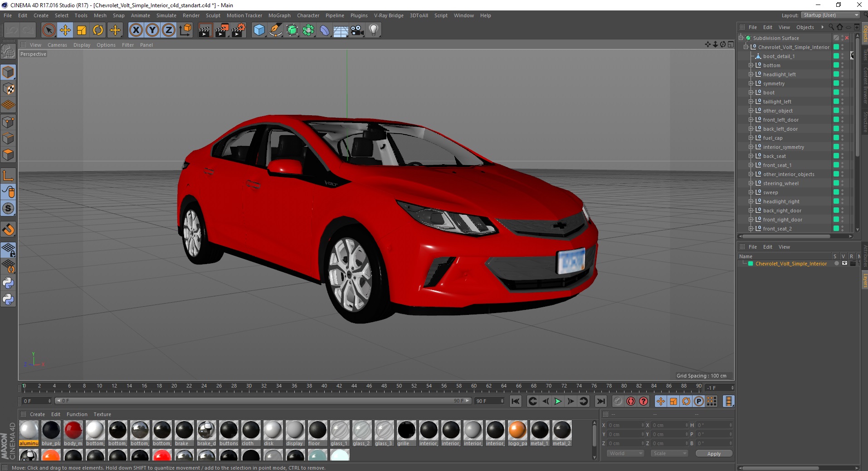868x471 pixels.
Task: Click the upper Python script icon
Action: tap(8, 283)
